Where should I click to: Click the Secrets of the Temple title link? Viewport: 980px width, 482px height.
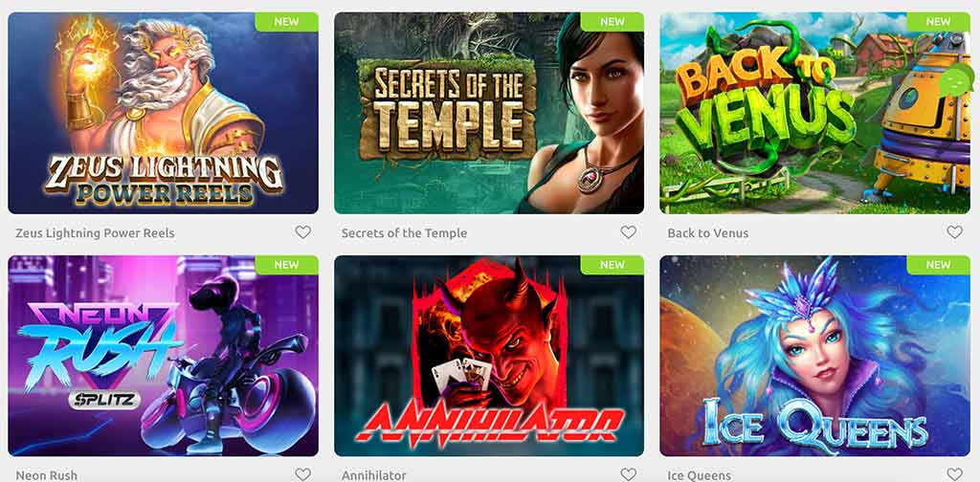pos(404,233)
